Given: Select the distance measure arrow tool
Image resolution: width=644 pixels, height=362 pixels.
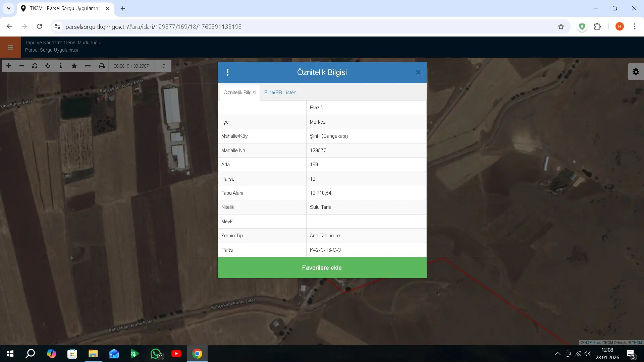Looking at the screenshot, I should [88, 66].
